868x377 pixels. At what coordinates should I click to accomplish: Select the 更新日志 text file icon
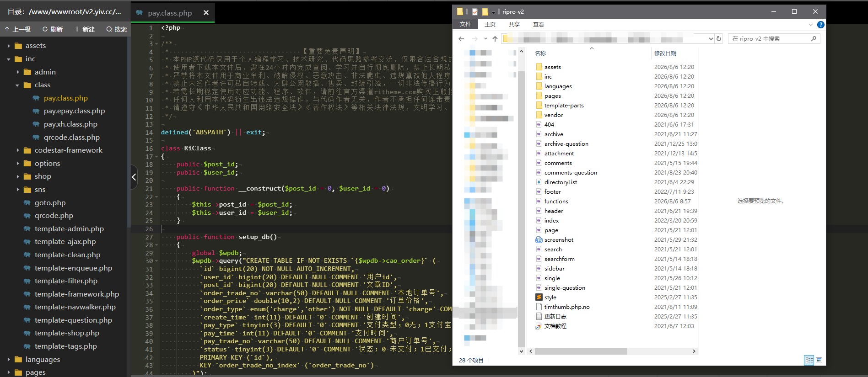point(539,317)
